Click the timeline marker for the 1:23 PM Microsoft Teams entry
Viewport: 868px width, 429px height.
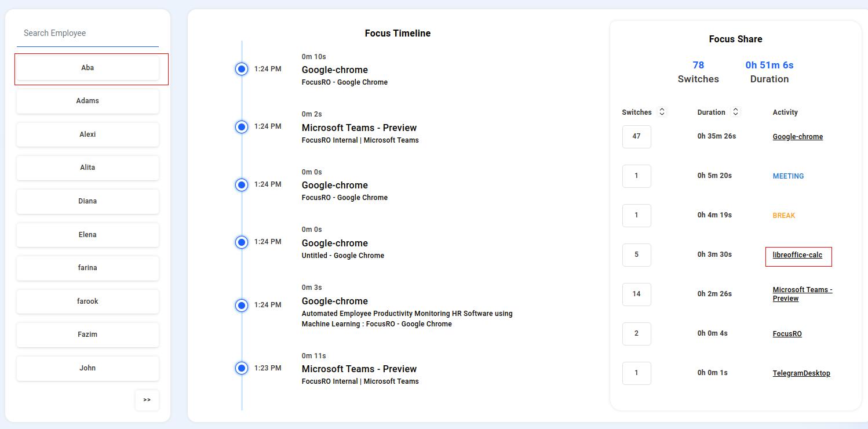pyautogui.click(x=242, y=368)
